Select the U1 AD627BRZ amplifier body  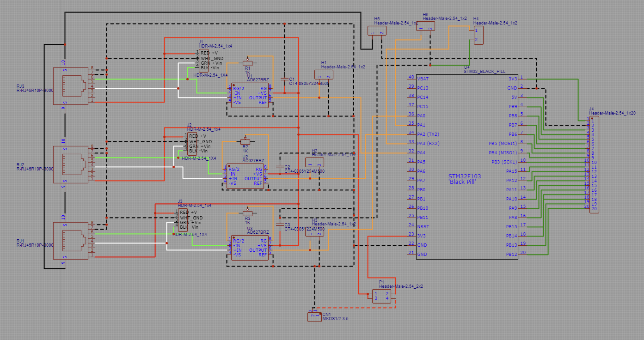250,95
